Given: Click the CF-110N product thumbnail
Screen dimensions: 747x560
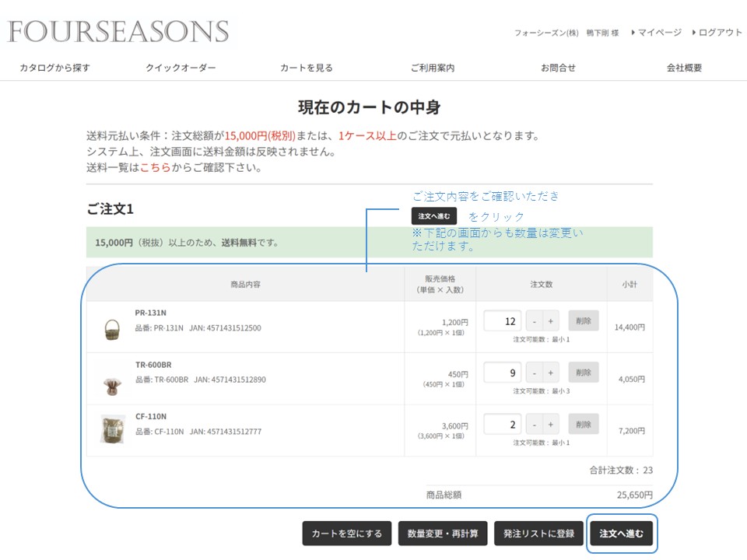Looking at the screenshot, I should click(113, 429).
